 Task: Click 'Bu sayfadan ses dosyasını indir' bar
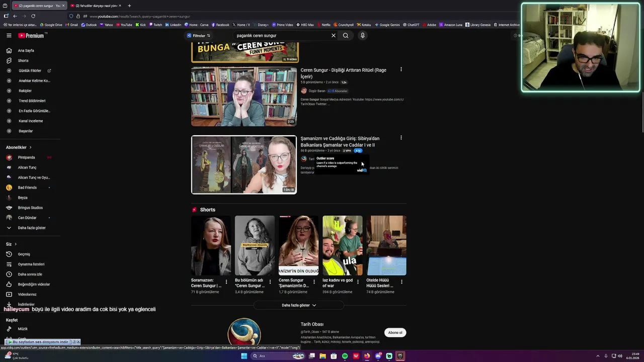coord(40,342)
